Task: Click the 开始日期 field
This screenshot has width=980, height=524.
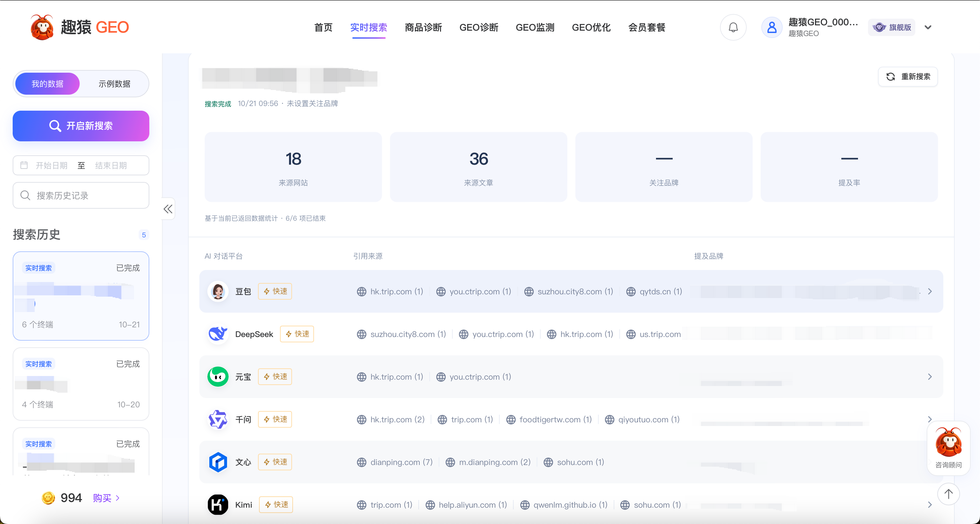Action: point(51,166)
